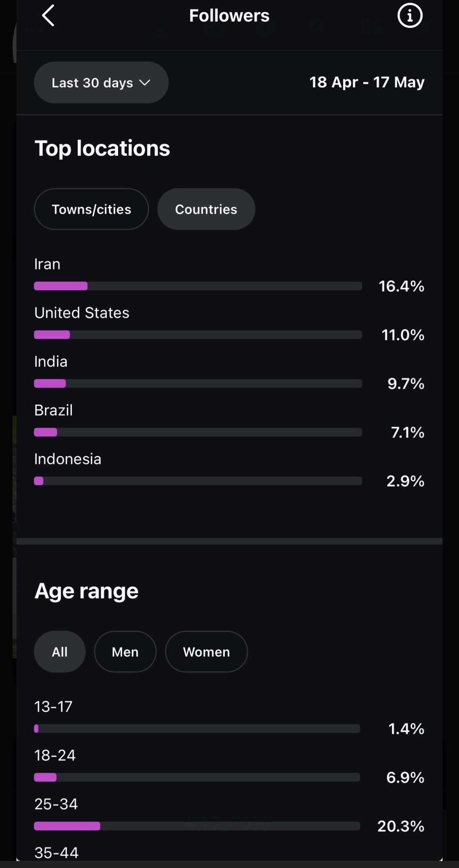This screenshot has height=868, width=459.
Task: Click the Indonesia percentage bar
Action: 198,481
